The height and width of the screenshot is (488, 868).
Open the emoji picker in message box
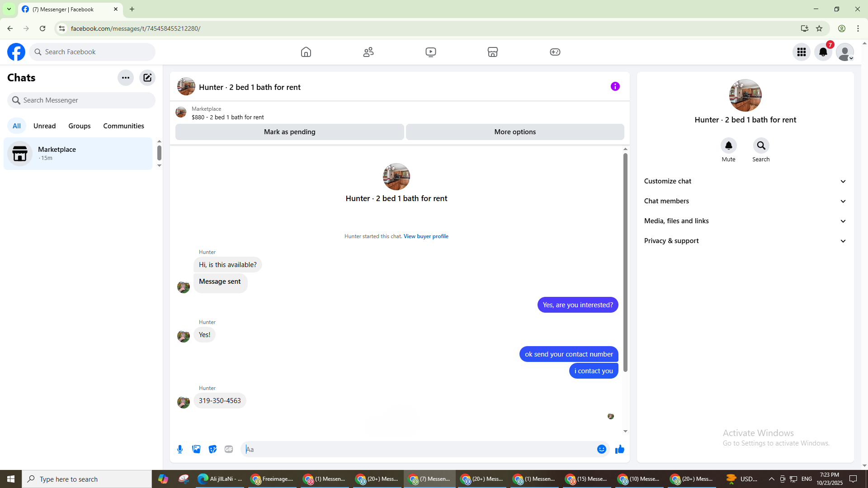(601, 449)
